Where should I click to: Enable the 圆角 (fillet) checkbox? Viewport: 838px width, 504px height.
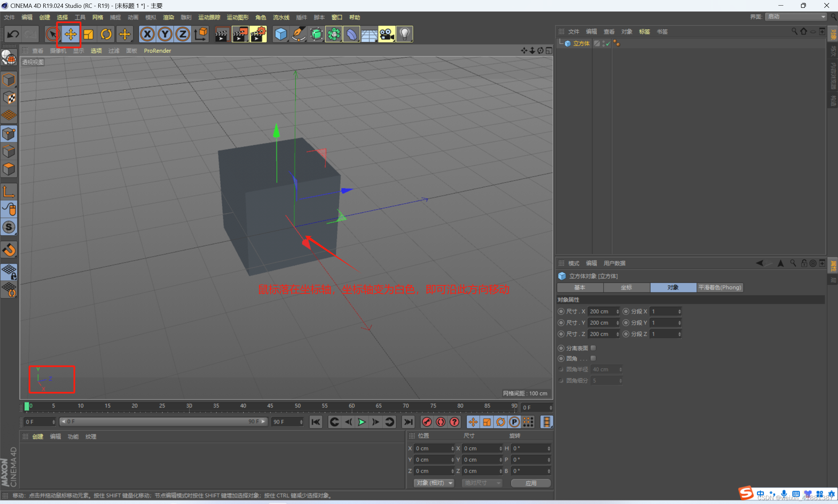[x=594, y=358]
